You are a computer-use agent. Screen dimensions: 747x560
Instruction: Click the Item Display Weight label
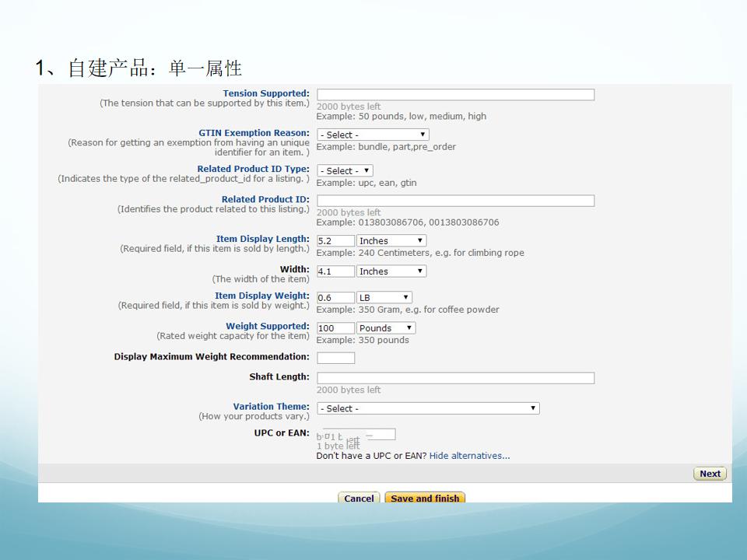coord(262,296)
